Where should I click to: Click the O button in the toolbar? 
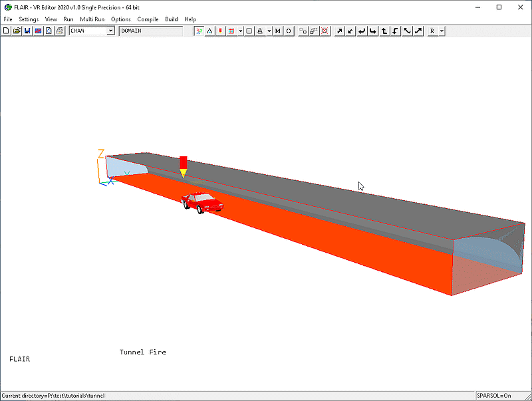289,31
